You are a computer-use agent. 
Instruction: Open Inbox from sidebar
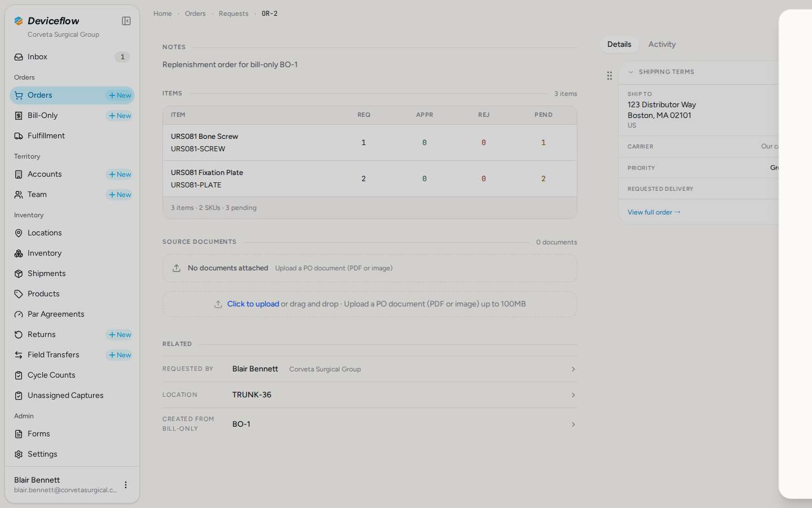[x=72, y=57]
